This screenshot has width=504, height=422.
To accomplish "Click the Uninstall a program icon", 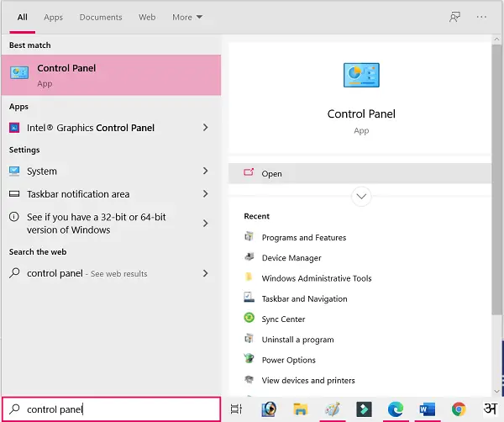I will point(249,339).
